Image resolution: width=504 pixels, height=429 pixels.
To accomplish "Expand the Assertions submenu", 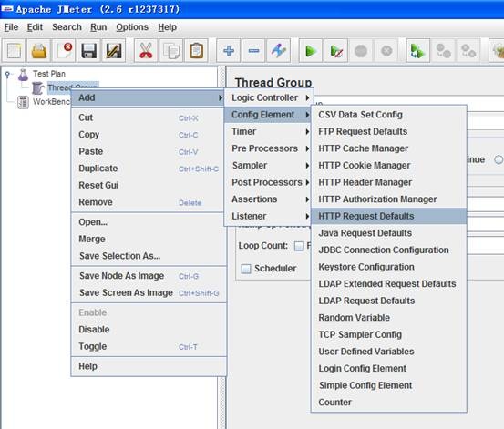I will point(268,199).
